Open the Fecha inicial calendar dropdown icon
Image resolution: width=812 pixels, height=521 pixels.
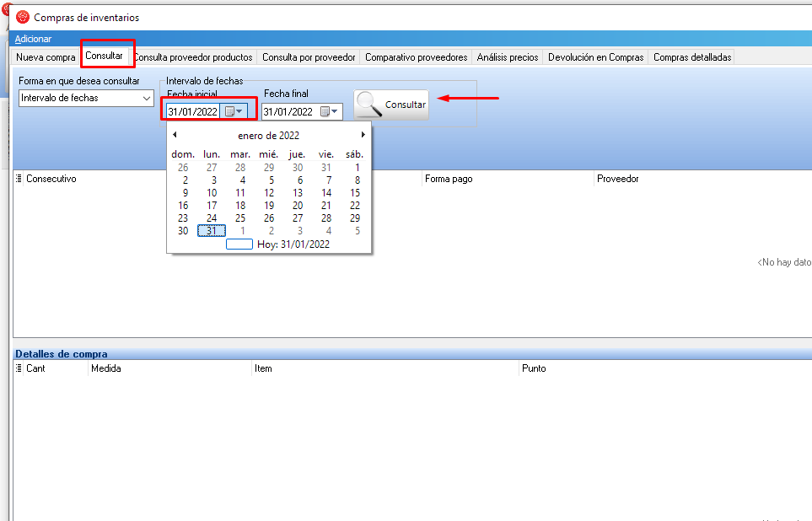pyautogui.click(x=234, y=111)
